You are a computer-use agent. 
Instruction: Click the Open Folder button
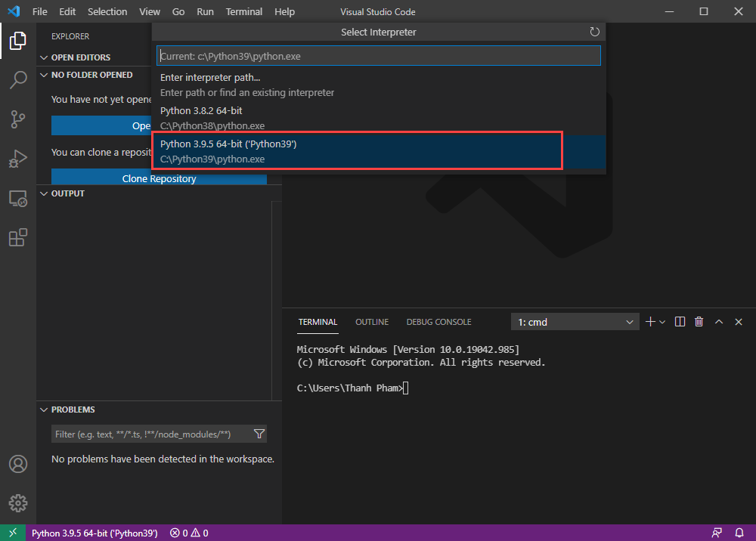point(102,125)
